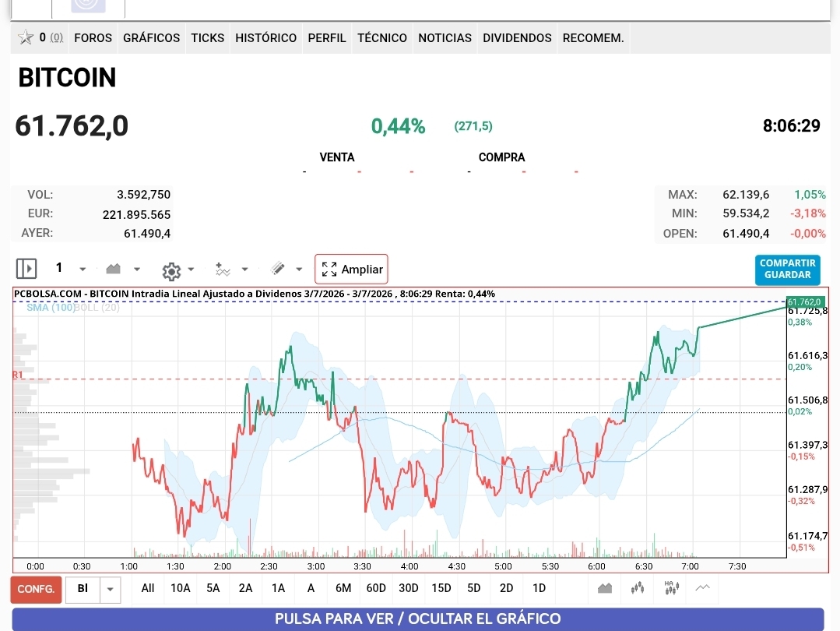The width and height of the screenshot is (840, 631).
Task: Click the 61.762,0 price tag on chart axis
Action: pos(805,301)
